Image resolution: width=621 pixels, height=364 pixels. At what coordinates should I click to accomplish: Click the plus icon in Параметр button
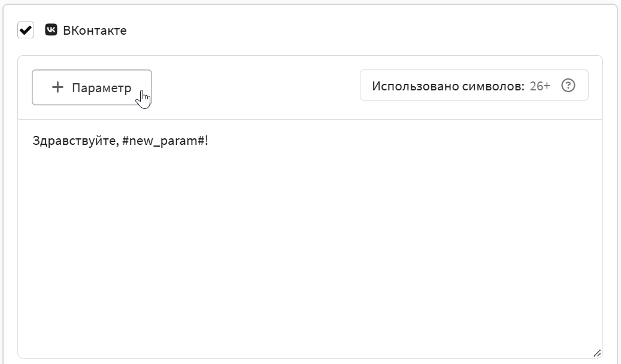58,87
